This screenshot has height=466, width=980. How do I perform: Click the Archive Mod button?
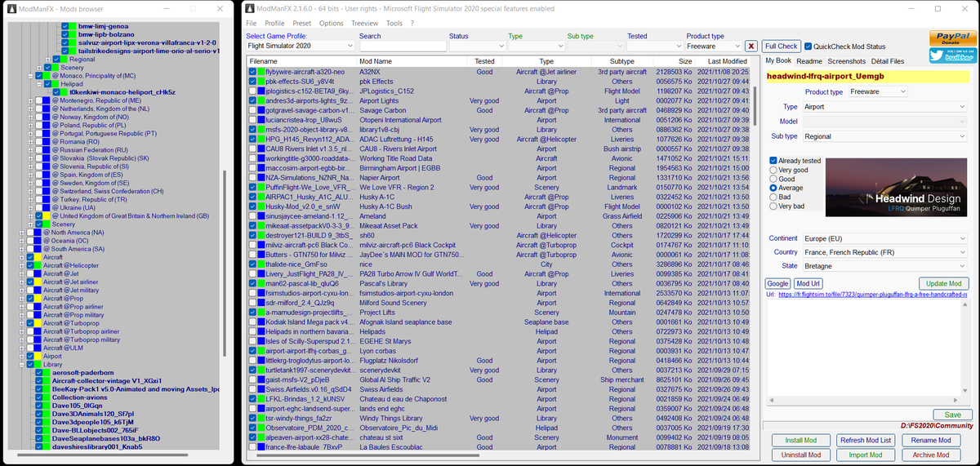930,455
